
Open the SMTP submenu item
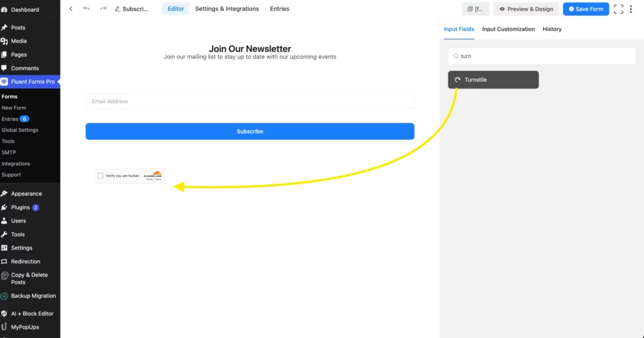point(9,152)
